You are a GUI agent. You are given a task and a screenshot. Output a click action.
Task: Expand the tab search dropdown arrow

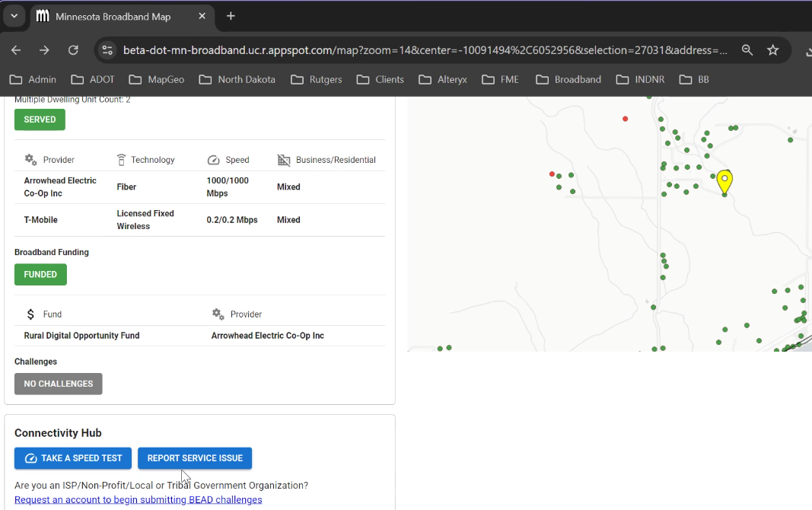(14, 16)
